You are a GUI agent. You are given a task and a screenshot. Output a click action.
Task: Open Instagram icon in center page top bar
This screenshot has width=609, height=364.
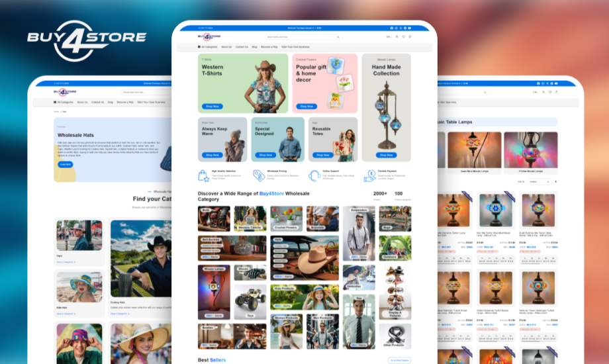[396, 28]
